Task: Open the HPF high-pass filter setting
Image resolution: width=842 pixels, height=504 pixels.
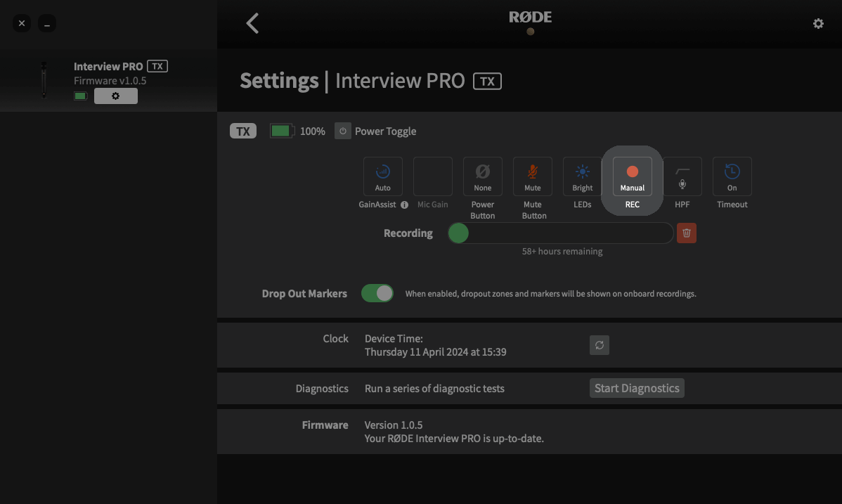Action: tap(682, 176)
